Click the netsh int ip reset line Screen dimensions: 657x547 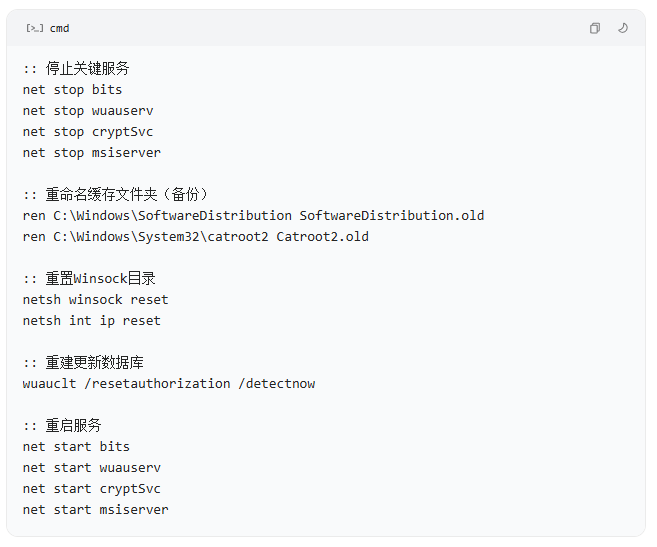point(92,321)
